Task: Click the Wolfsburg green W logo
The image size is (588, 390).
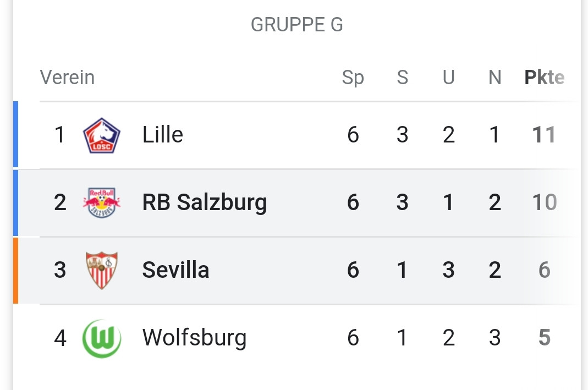Action: (x=101, y=338)
